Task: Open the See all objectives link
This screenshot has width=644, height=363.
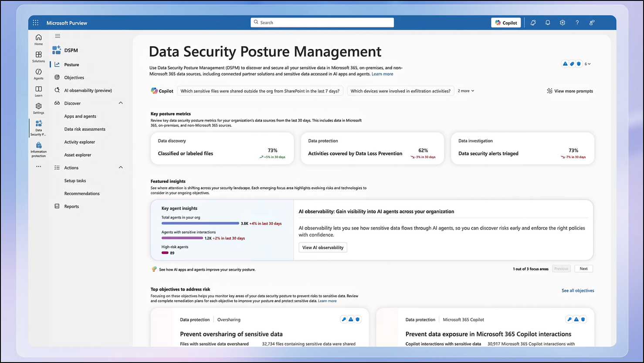Action: 578,290
